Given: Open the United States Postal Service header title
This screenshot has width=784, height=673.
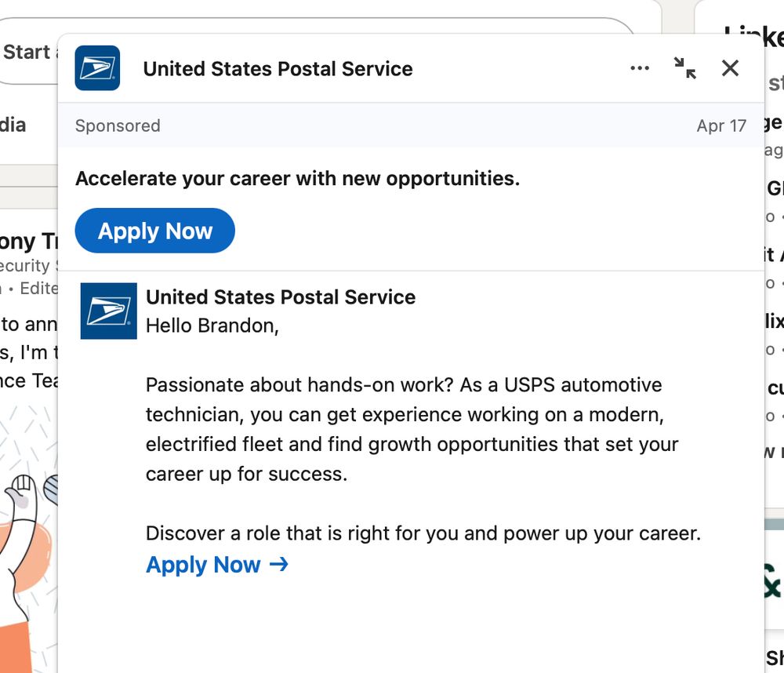Looking at the screenshot, I should [278, 69].
